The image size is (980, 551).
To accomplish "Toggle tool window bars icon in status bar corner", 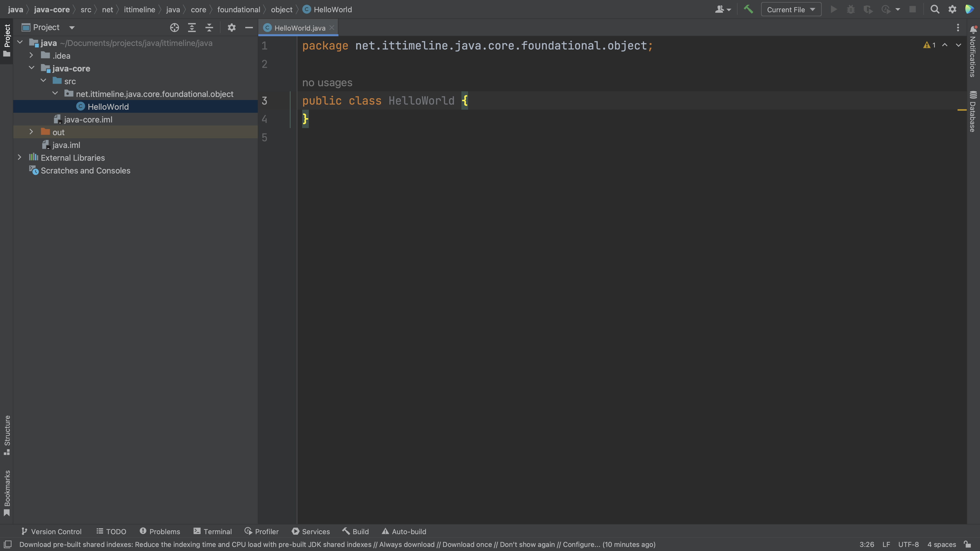I will 7,544.
